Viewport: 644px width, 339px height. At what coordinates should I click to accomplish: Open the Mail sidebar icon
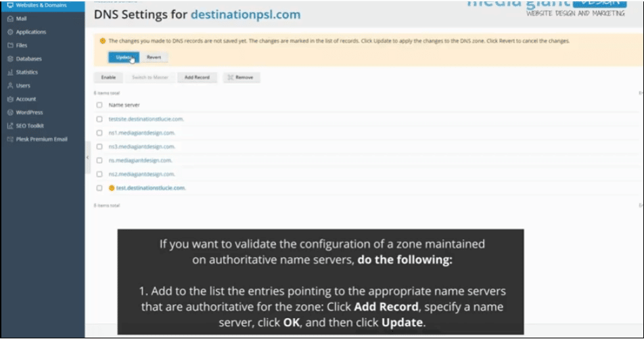(10, 18)
